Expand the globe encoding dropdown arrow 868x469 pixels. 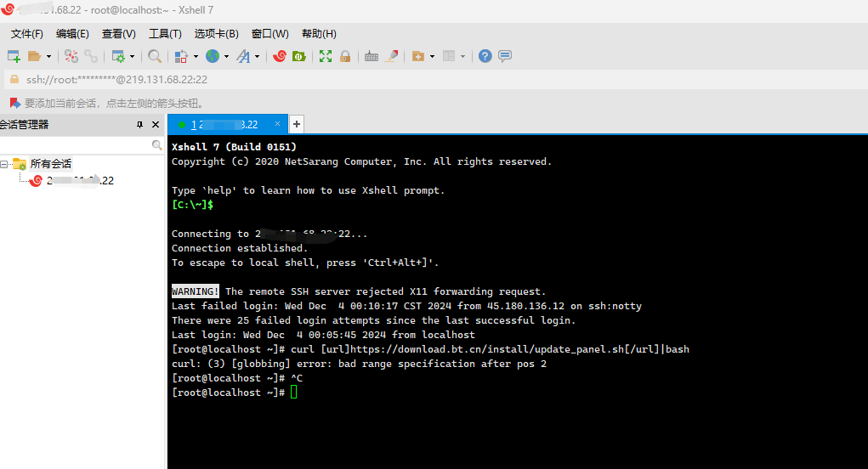(x=226, y=56)
